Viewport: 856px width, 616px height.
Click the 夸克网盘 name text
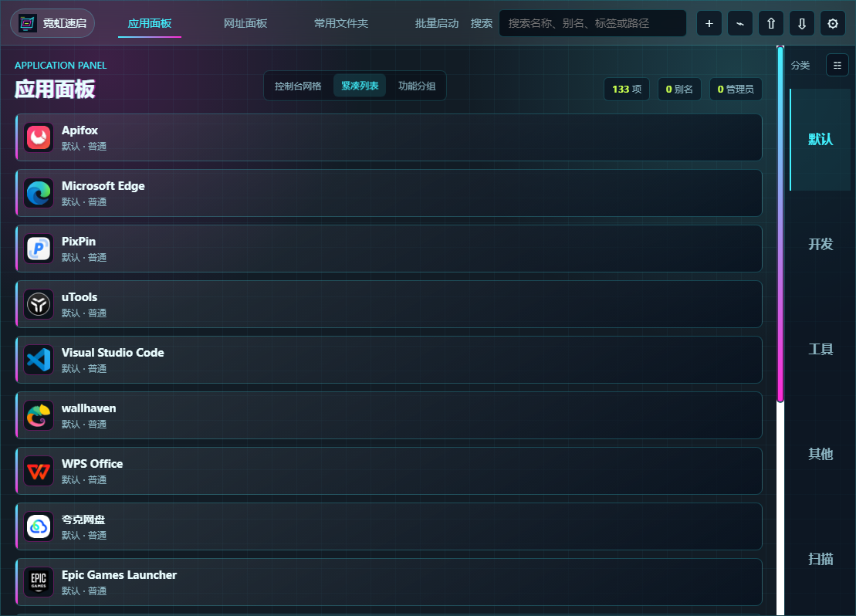(83, 520)
